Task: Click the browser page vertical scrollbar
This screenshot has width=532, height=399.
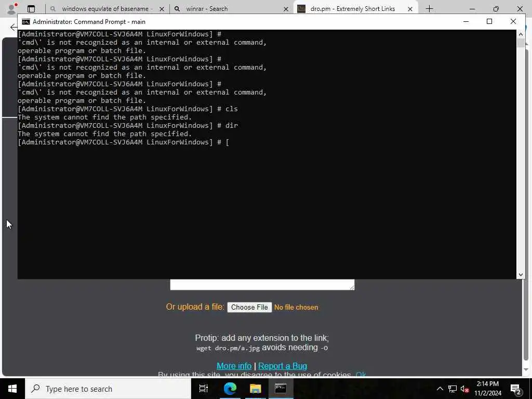Action: 526,204
